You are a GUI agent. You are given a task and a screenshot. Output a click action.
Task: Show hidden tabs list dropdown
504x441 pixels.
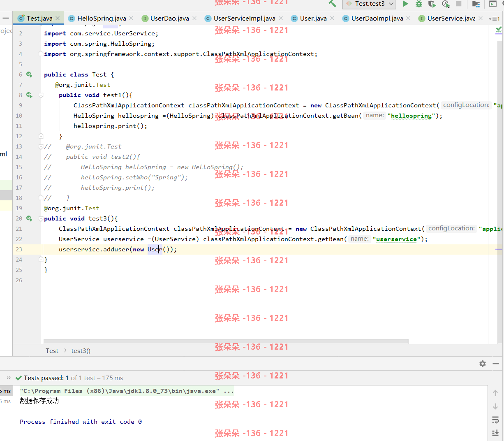click(x=494, y=19)
